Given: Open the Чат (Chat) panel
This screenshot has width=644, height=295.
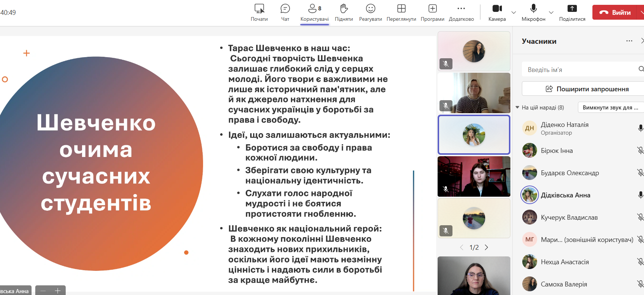Looking at the screenshot, I should (x=285, y=13).
